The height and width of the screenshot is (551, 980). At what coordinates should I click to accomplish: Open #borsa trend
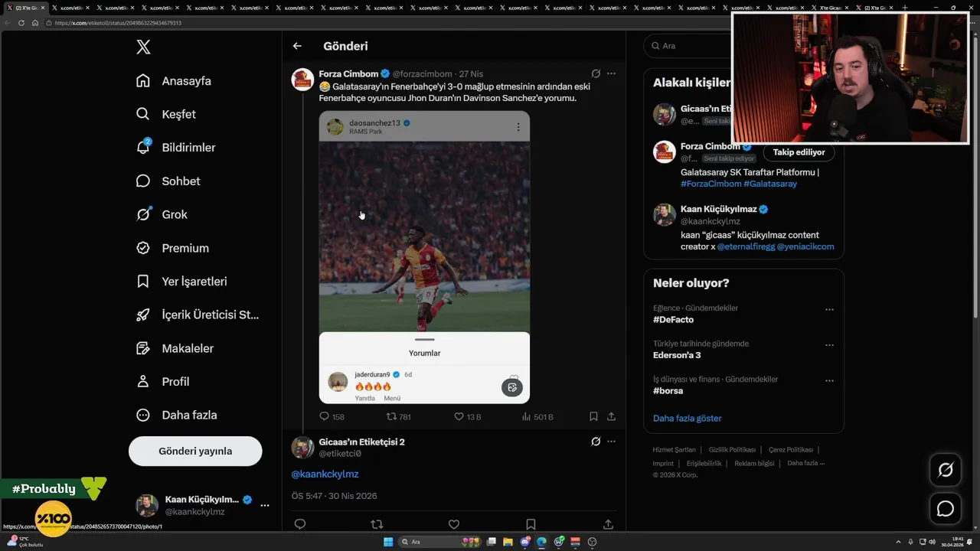tap(668, 390)
